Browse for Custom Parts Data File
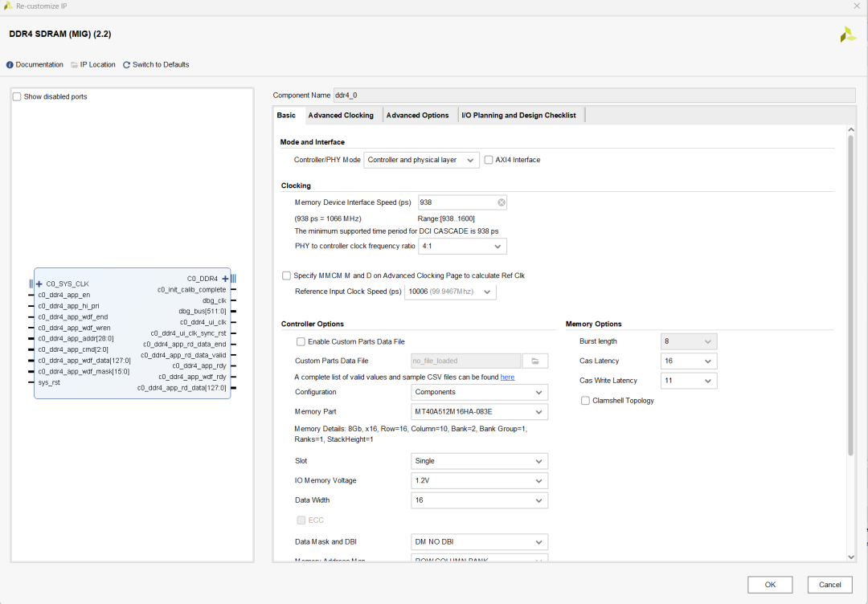868x604 pixels. (x=535, y=361)
